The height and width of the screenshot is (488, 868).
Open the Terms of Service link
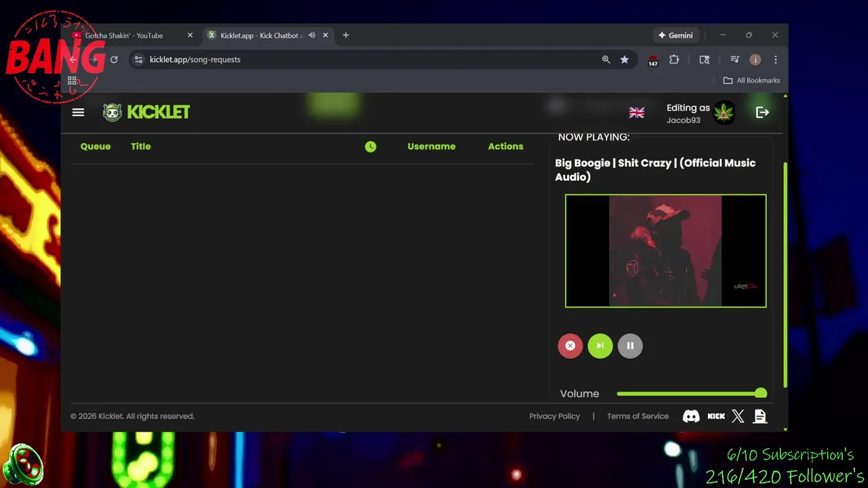pyautogui.click(x=637, y=416)
